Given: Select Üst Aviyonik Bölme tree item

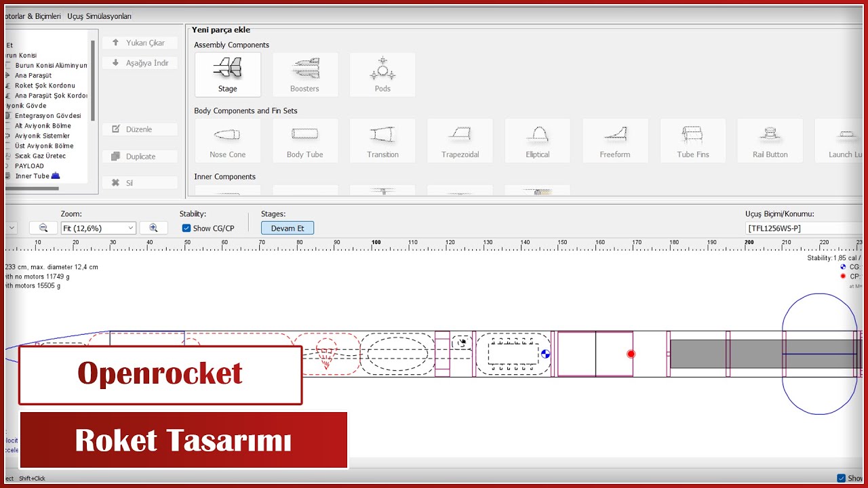Looking at the screenshot, I should [x=44, y=146].
